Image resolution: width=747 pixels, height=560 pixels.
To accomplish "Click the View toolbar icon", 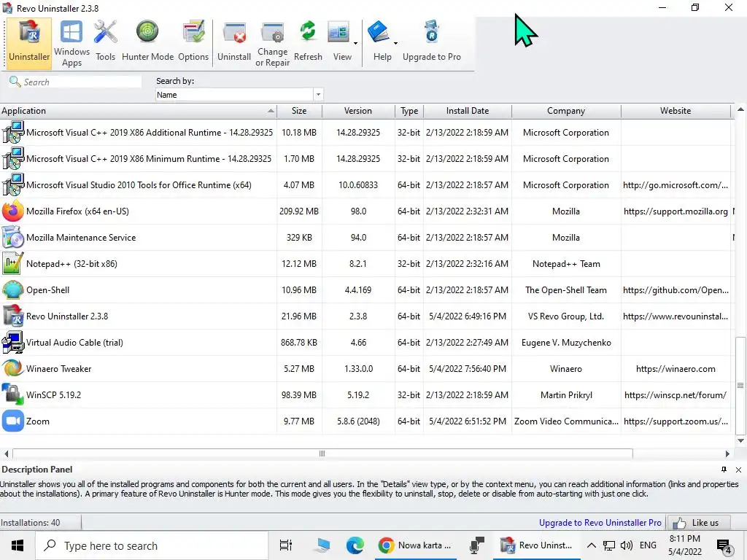I will [x=338, y=34].
